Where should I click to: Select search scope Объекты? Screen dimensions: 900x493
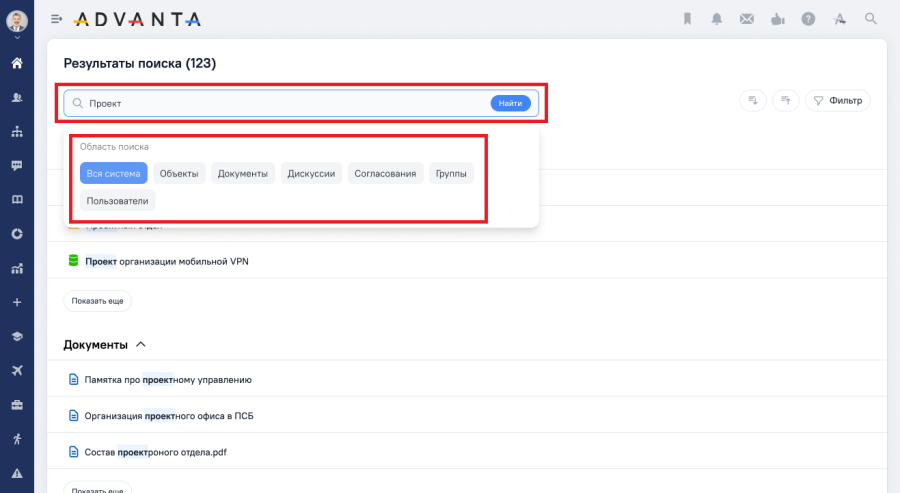coord(179,173)
